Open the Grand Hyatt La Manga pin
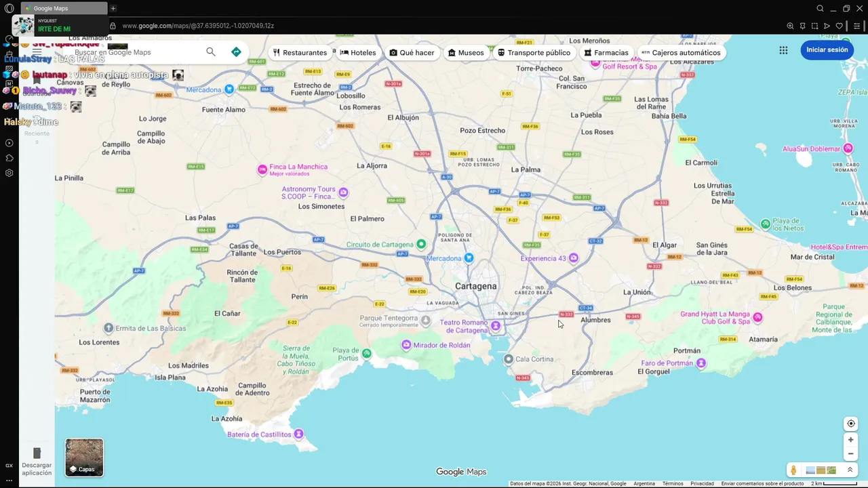 coord(757,317)
